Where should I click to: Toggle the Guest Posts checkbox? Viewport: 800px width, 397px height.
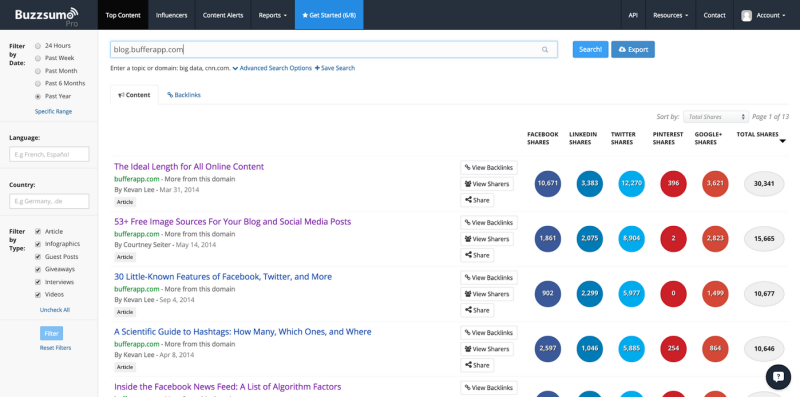[x=38, y=257]
